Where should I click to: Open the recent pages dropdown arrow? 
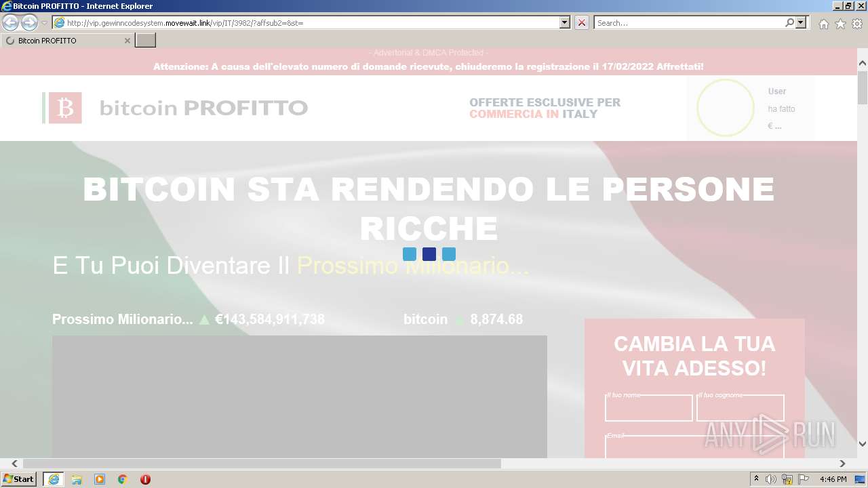44,23
